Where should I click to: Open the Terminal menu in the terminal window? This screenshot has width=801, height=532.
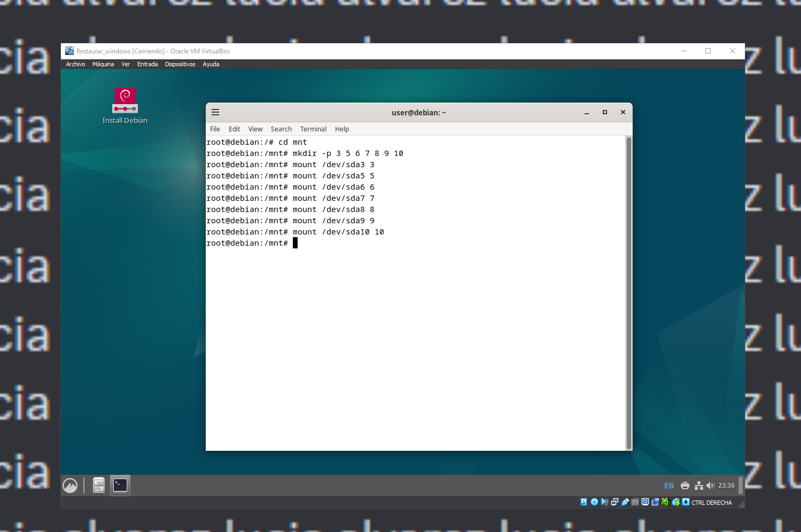pyautogui.click(x=313, y=129)
